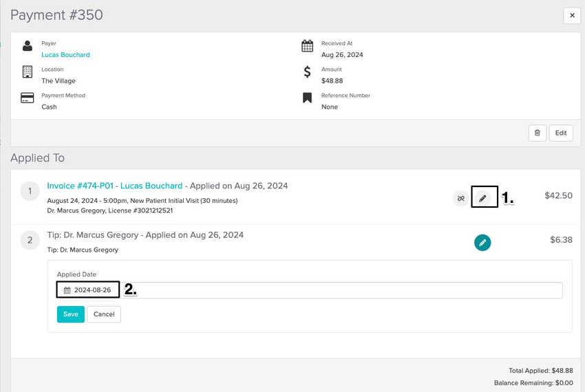
Task: Click row number 2 badge
Action: (30, 240)
